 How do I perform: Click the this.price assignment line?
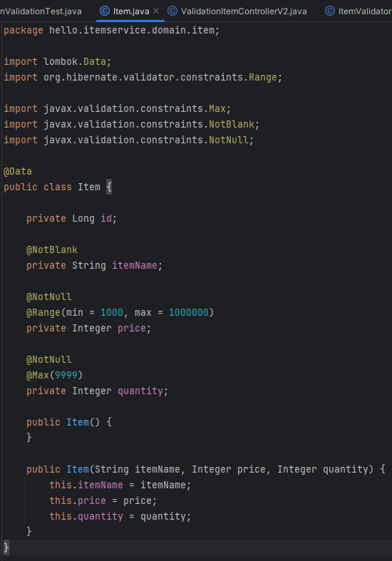click(103, 500)
